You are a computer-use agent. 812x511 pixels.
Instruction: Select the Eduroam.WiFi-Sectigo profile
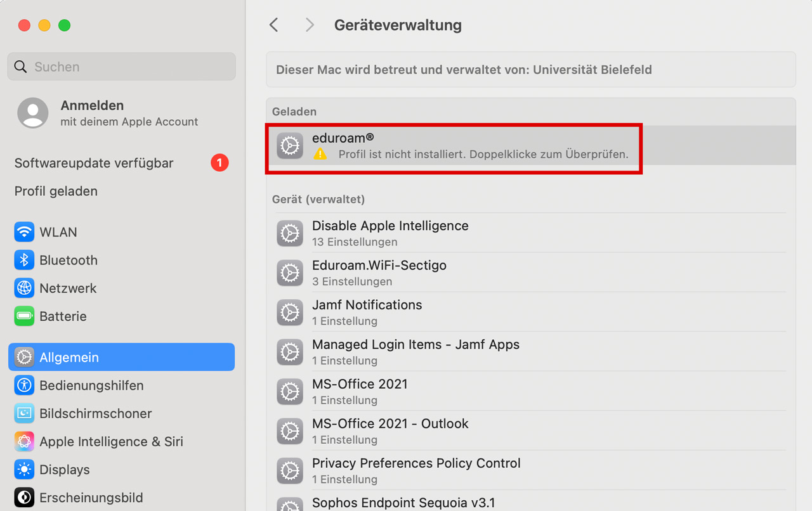[530, 273]
